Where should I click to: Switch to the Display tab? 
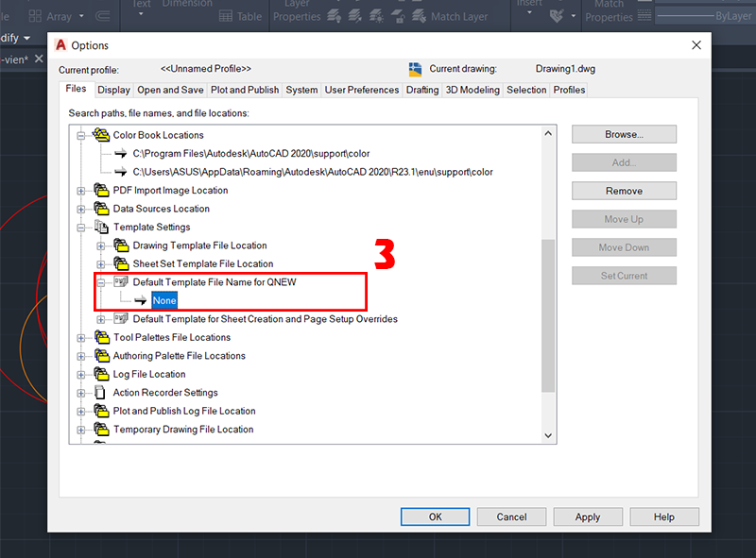tap(113, 90)
